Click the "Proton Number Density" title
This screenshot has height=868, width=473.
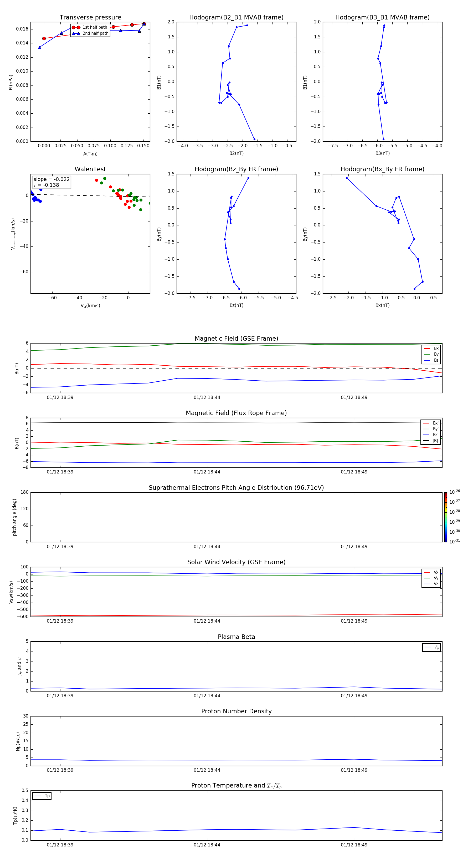236,711
